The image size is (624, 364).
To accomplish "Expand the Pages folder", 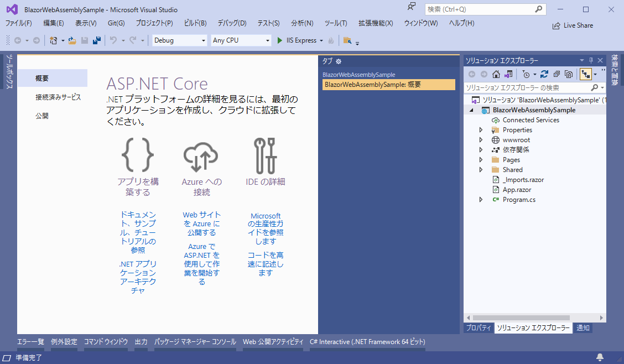I will (x=481, y=159).
